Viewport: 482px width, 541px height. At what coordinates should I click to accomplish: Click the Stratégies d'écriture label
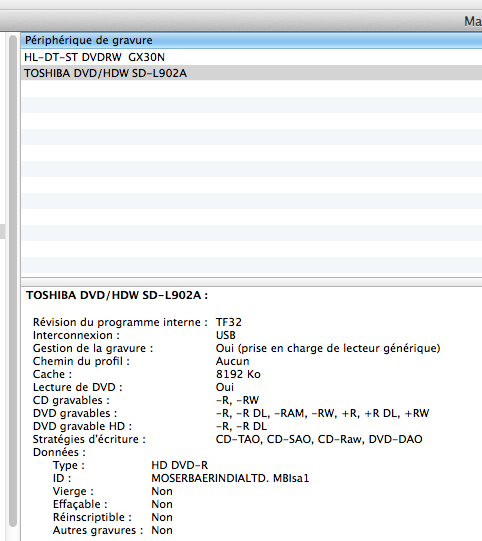pos(89,439)
